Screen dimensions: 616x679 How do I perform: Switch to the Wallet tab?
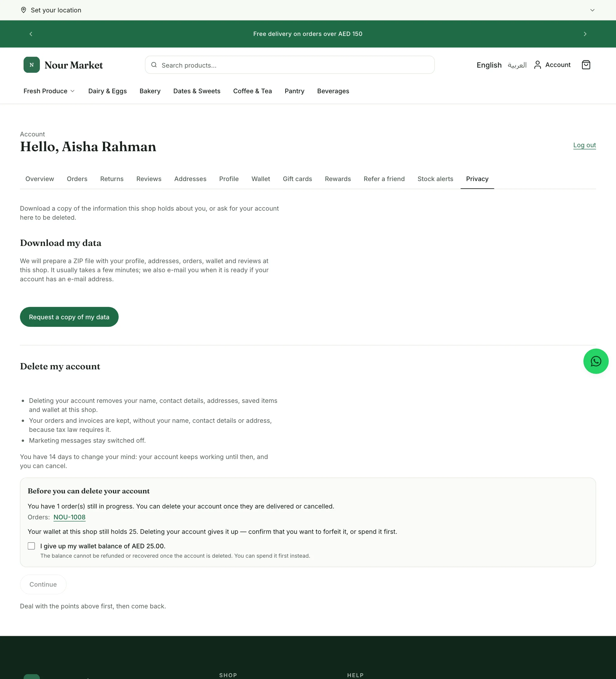point(261,179)
